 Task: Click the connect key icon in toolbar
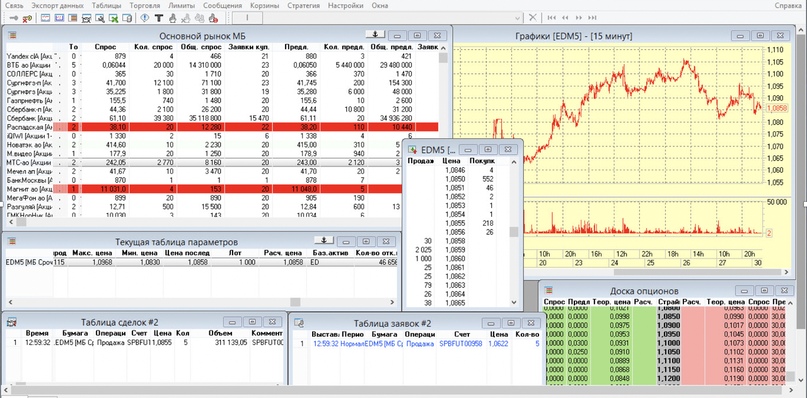[14, 18]
